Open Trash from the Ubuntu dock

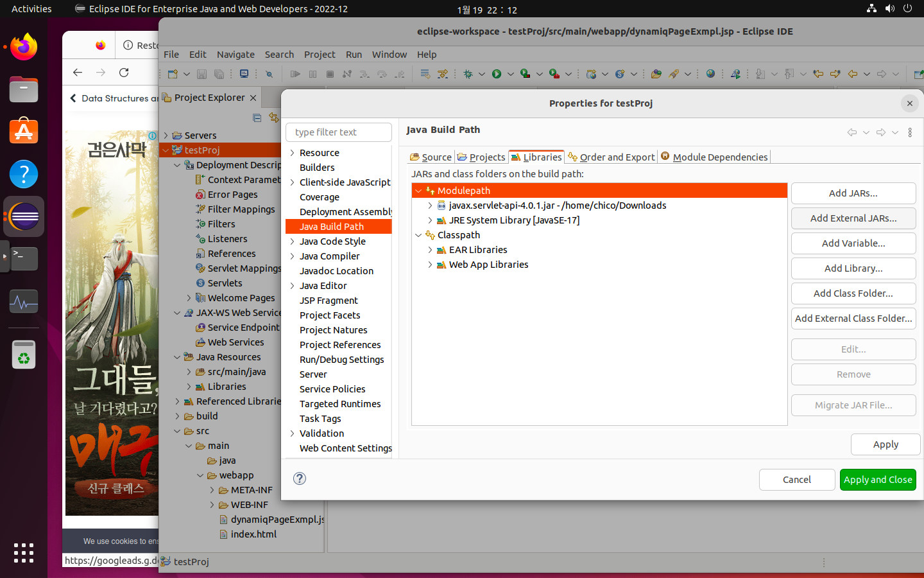click(x=24, y=355)
